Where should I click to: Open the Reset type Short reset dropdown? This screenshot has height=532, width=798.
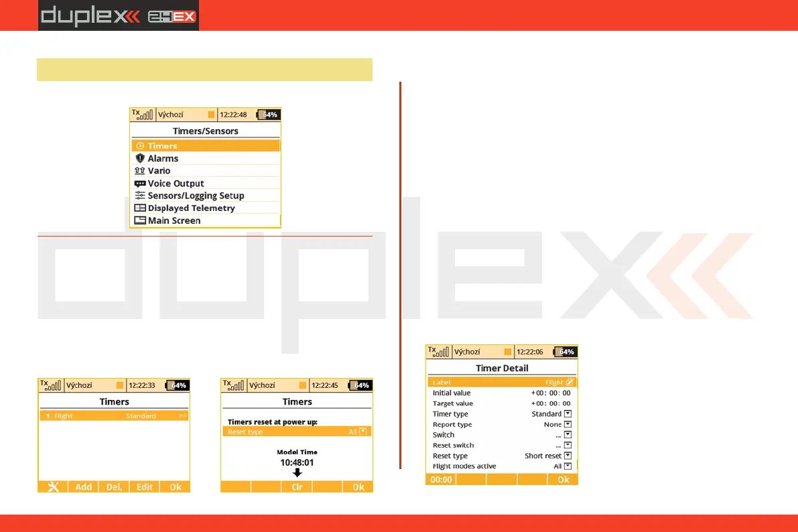click(568, 456)
